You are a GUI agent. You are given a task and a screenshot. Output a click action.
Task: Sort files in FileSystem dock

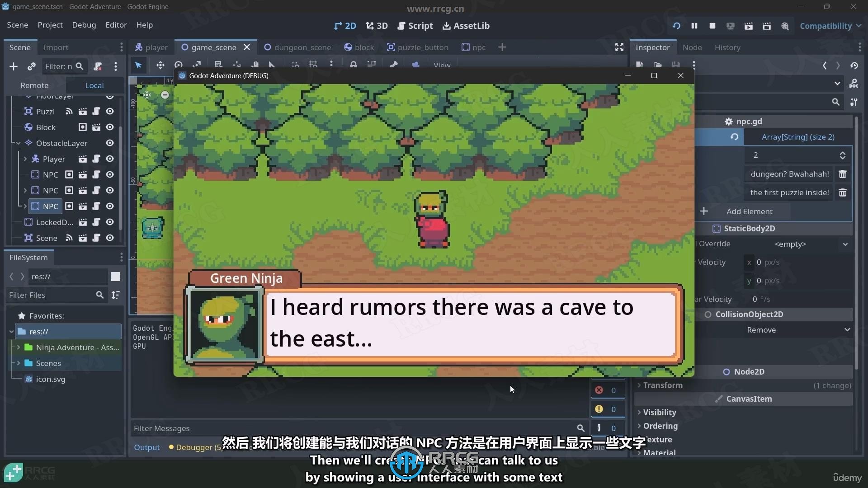coord(116,295)
